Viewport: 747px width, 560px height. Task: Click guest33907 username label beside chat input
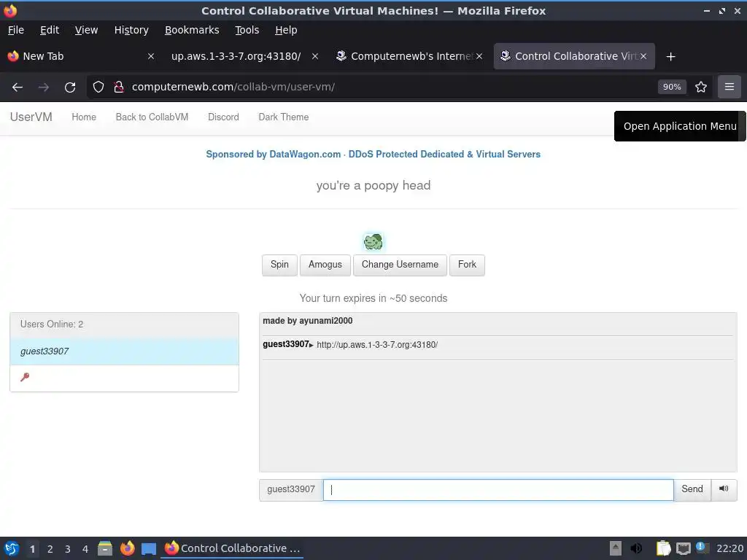291,489
